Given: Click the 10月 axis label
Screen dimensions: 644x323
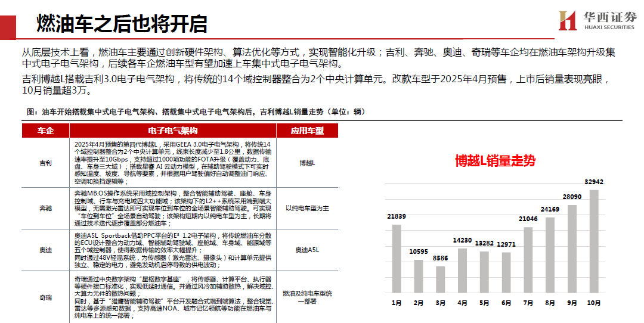Looking at the screenshot, I should pyautogui.click(x=594, y=303).
